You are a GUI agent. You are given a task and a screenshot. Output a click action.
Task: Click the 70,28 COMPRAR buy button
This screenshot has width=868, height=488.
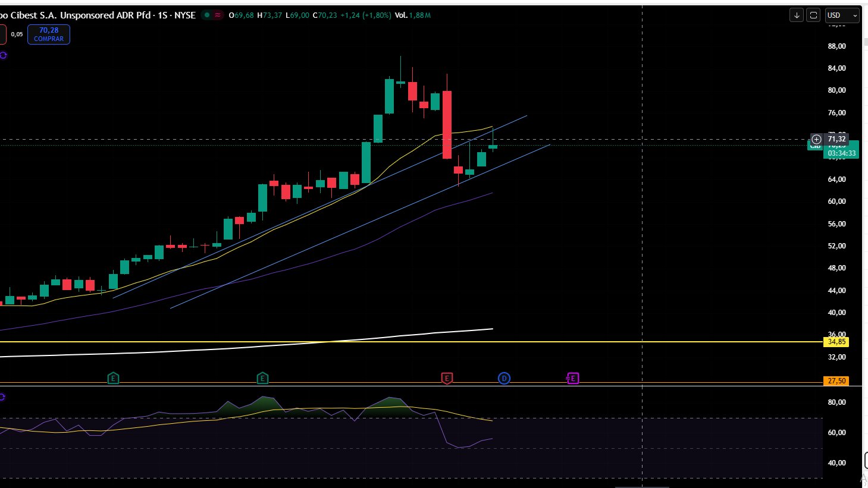coord(49,34)
